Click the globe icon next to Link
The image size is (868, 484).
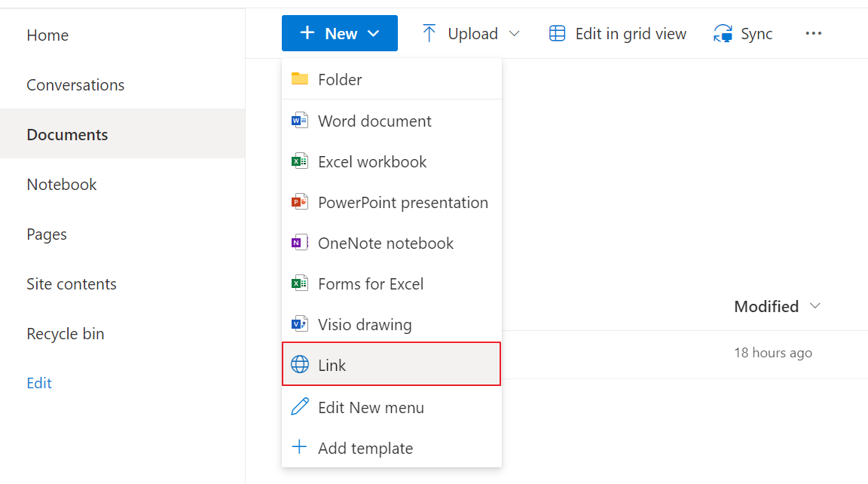coord(300,364)
